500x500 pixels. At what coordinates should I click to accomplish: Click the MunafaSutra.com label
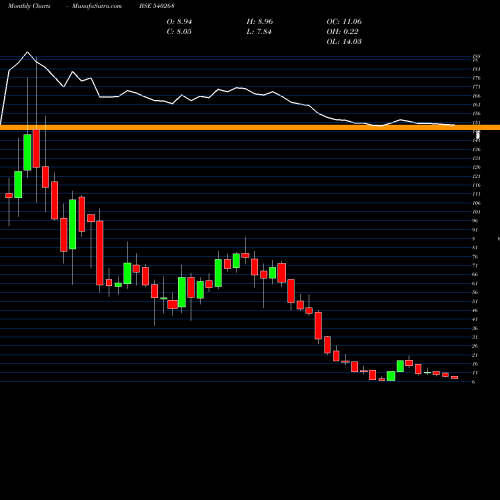click(x=97, y=6)
